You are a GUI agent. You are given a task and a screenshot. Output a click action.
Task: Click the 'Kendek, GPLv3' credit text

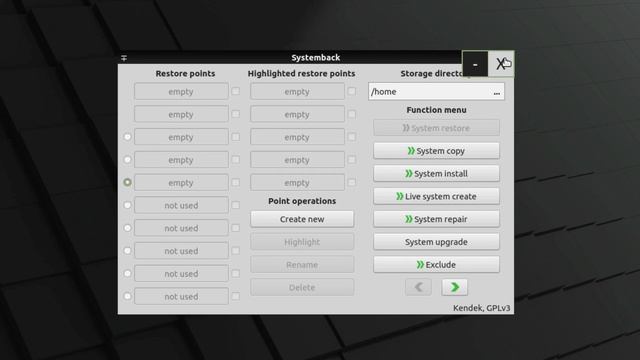[482, 308]
